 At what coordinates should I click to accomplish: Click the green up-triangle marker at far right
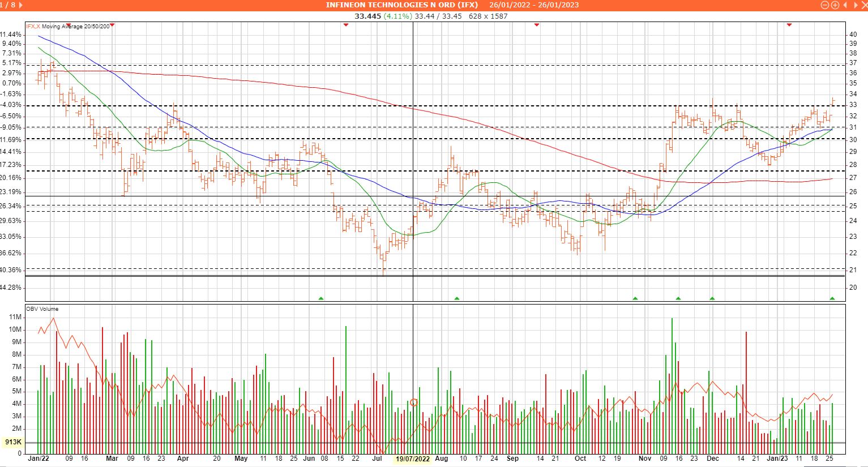(x=832, y=298)
